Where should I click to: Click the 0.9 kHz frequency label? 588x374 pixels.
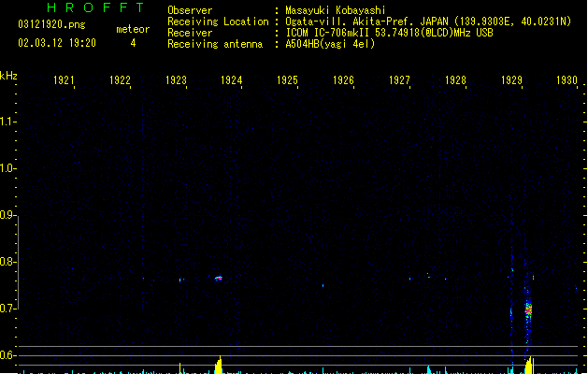pyautogui.click(x=7, y=215)
